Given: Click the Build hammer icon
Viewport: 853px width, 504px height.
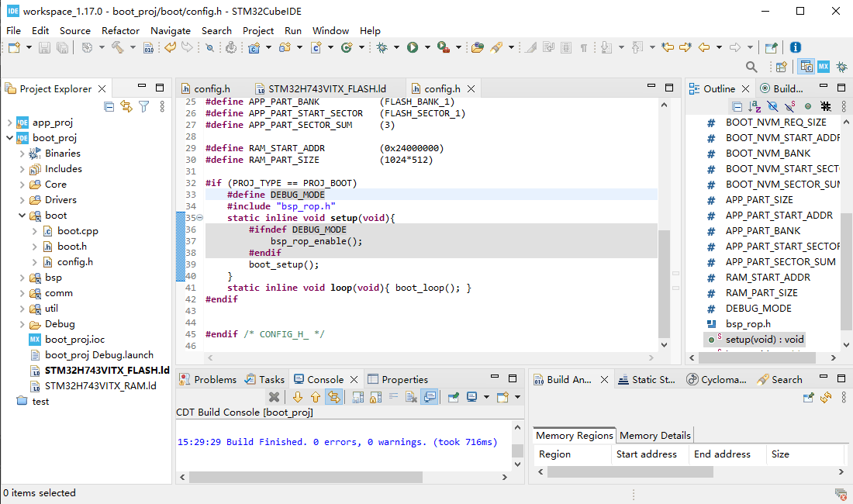Looking at the screenshot, I should click(118, 47).
